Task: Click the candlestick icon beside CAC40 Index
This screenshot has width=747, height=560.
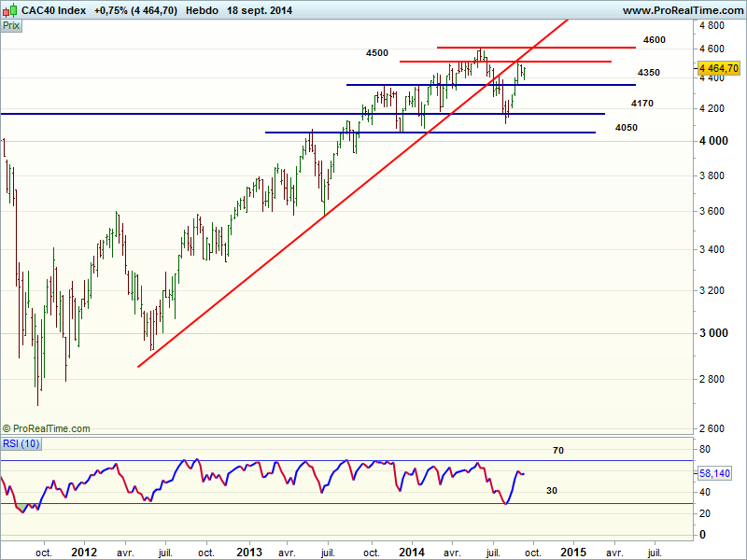Action: (9, 10)
